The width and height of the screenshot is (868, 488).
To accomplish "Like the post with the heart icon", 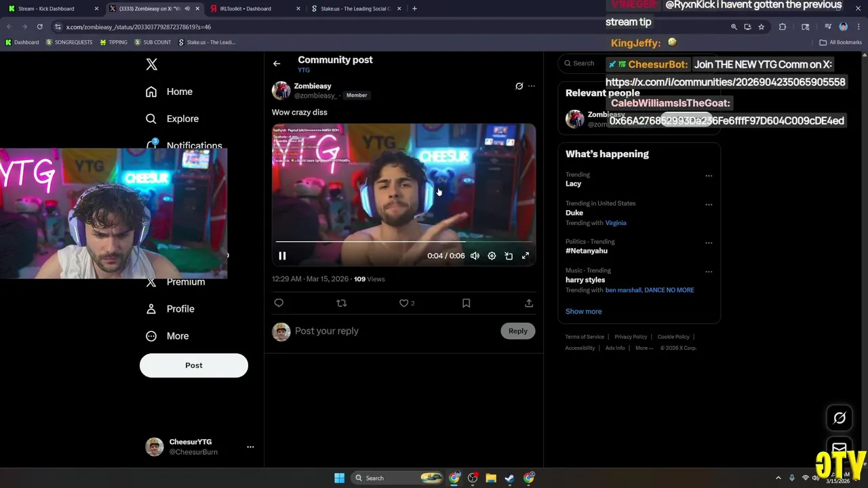I will 403,303.
